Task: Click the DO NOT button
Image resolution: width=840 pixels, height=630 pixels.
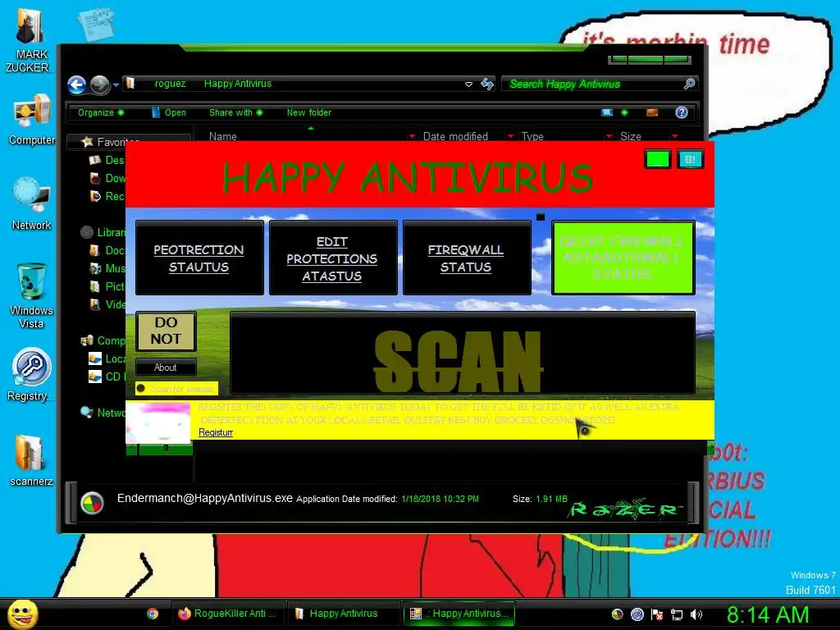Action: pyautogui.click(x=166, y=331)
